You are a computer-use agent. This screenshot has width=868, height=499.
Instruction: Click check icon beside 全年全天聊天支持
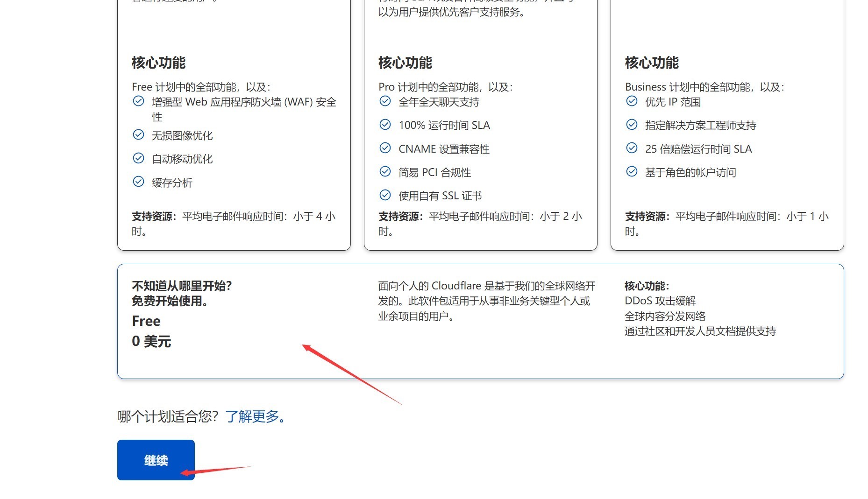(x=385, y=101)
